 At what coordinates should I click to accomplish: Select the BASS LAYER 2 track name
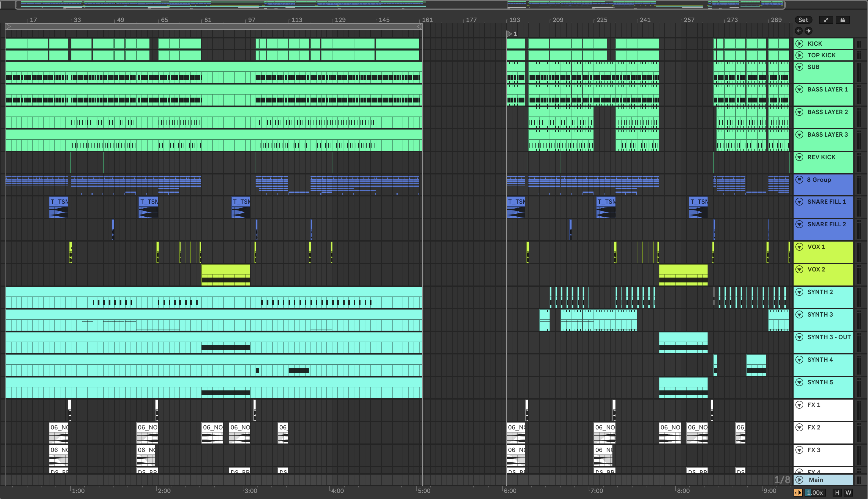pos(827,112)
